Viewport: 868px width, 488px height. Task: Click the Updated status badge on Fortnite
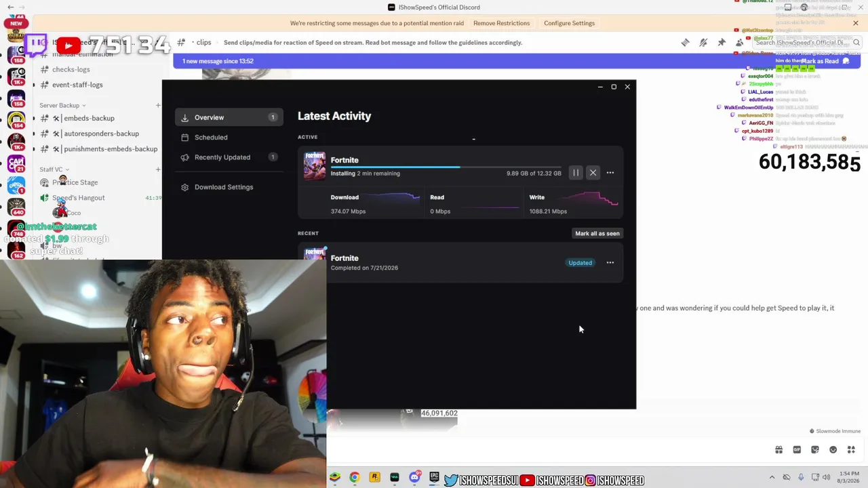(x=580, y=262)
